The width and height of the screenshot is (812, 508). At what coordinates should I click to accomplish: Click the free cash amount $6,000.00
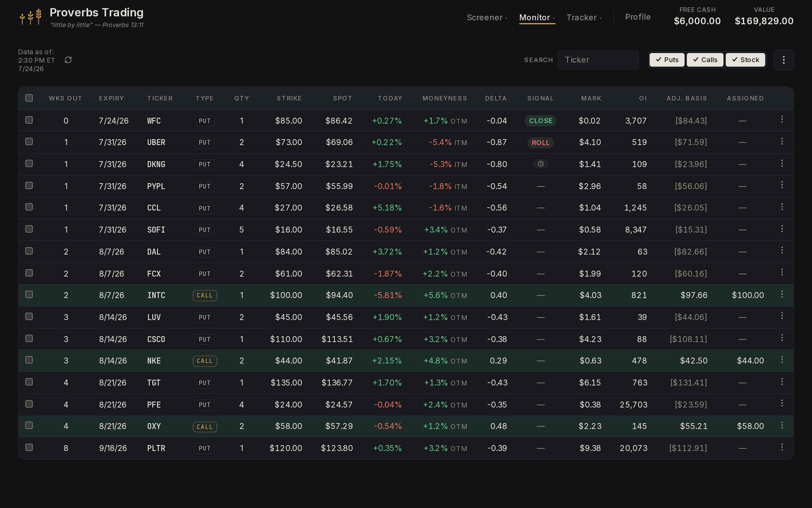(x=697, y=21)
